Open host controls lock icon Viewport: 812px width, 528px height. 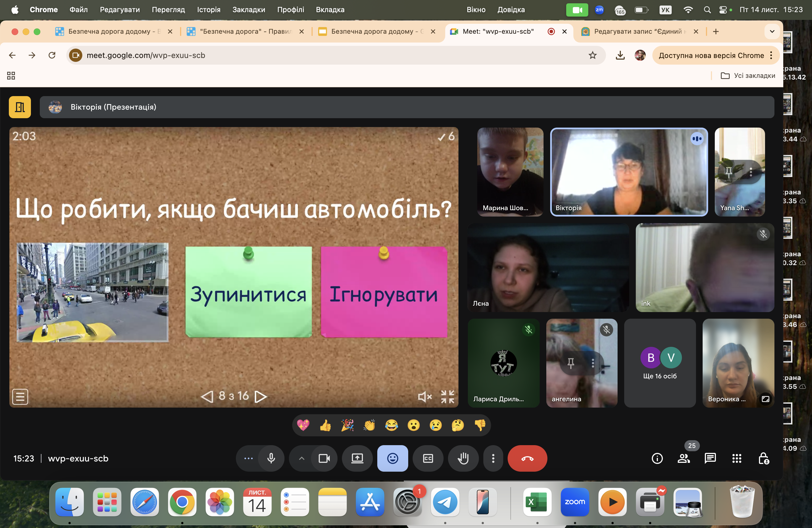point(763,458)
